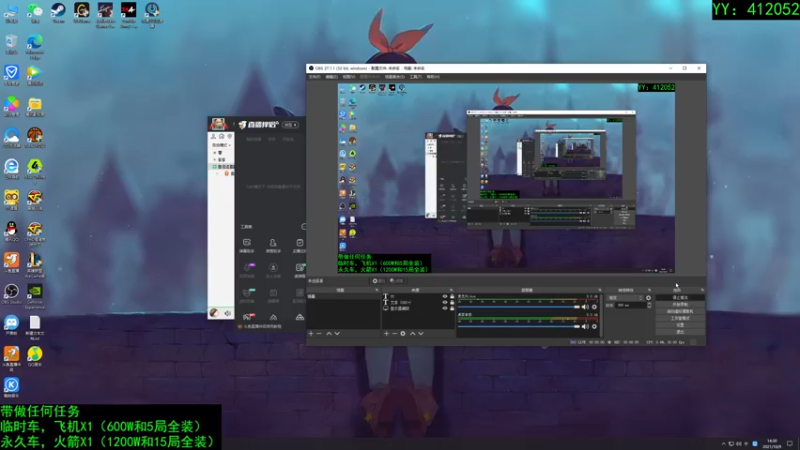Image resolution: width=800 pixels, height=450 pixels.
Task: Open the scene transition properties gear
Action: (x=648, y=298)
